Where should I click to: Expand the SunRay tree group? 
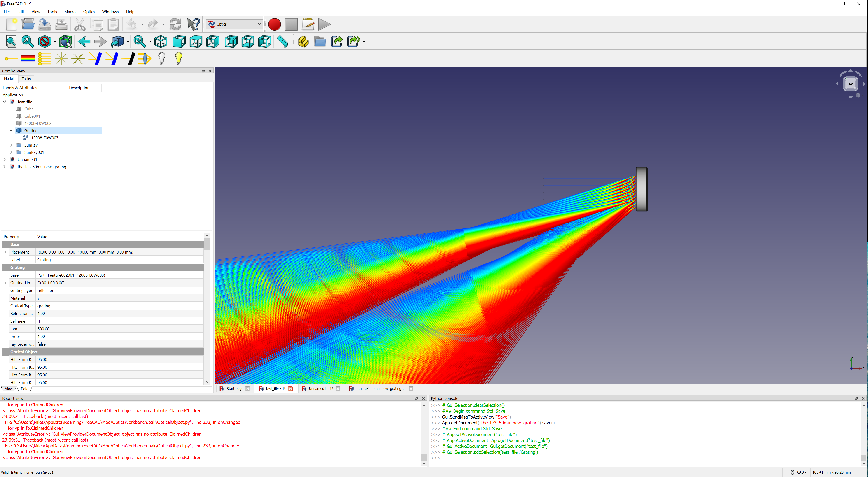(x=11, y=145)
